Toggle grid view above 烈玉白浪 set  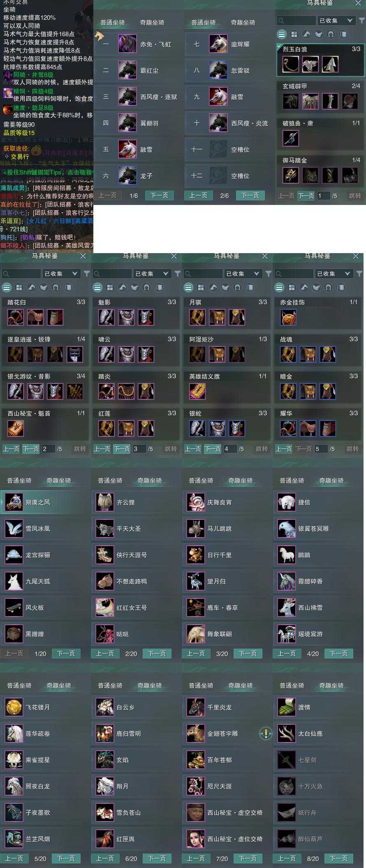point(294,34)
